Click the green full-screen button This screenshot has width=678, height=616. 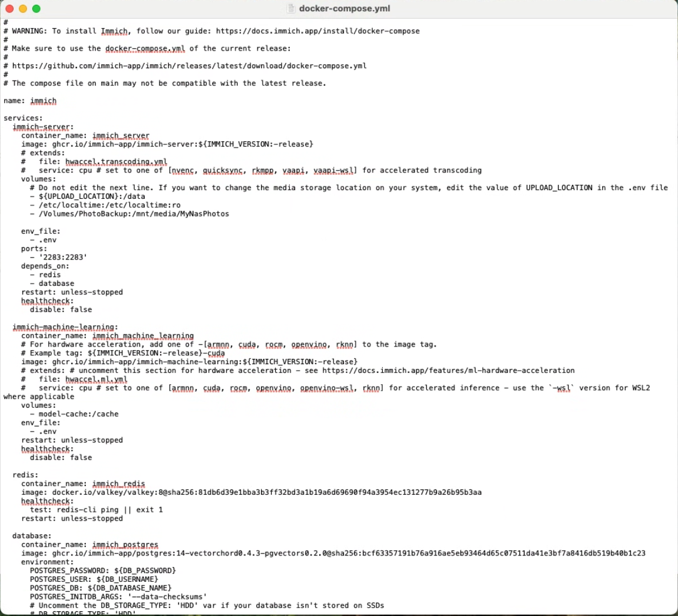(35, 9)
